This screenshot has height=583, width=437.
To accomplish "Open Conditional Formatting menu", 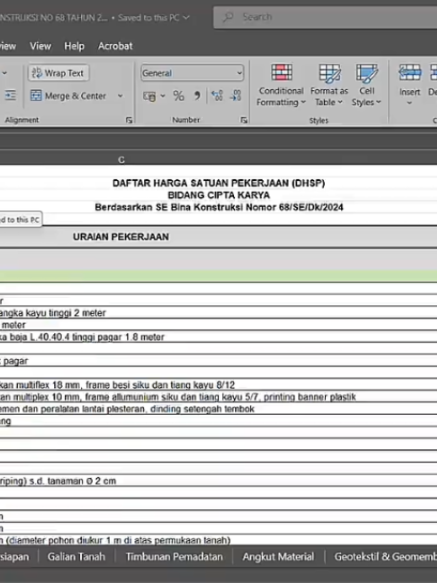I will tap(281, 85).
